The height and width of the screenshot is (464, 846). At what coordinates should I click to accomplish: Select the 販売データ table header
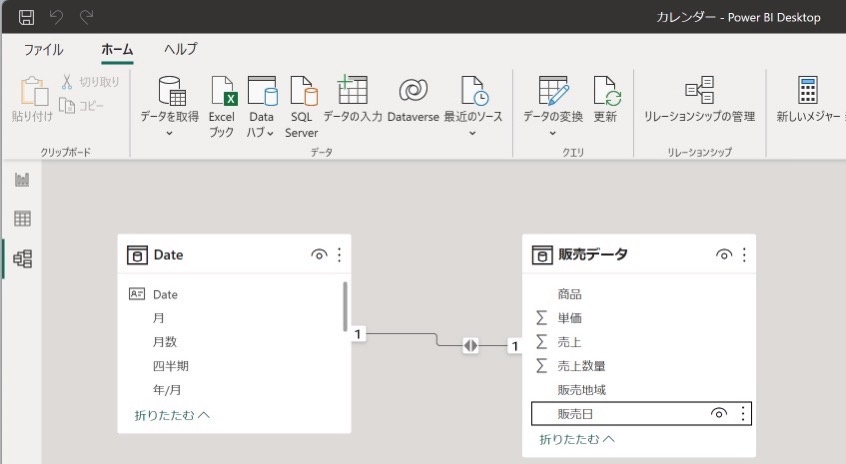pyautogui.click(x=639, y=255)
